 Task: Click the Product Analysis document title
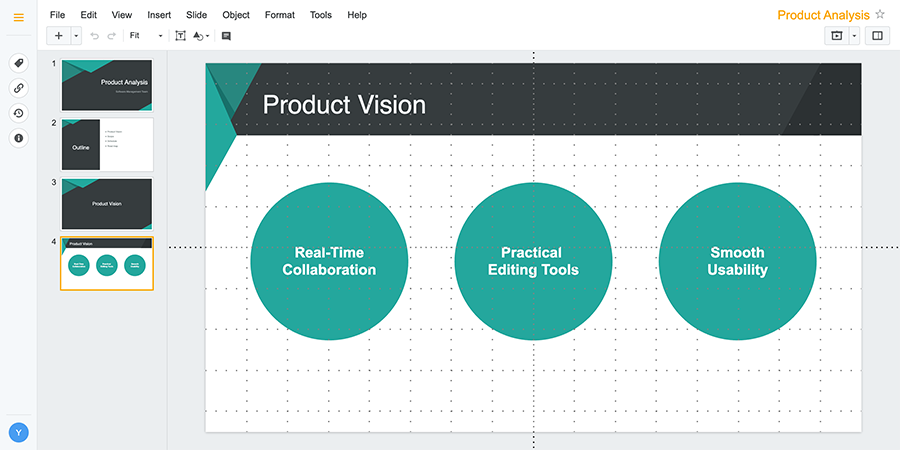[x=823, y=15]
